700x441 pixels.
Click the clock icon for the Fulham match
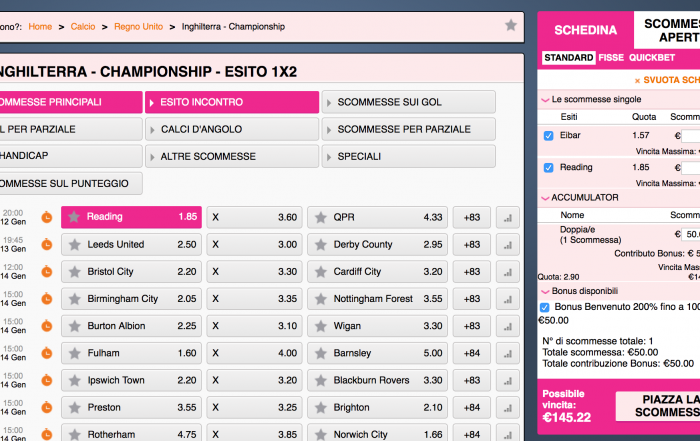point(47,353)
